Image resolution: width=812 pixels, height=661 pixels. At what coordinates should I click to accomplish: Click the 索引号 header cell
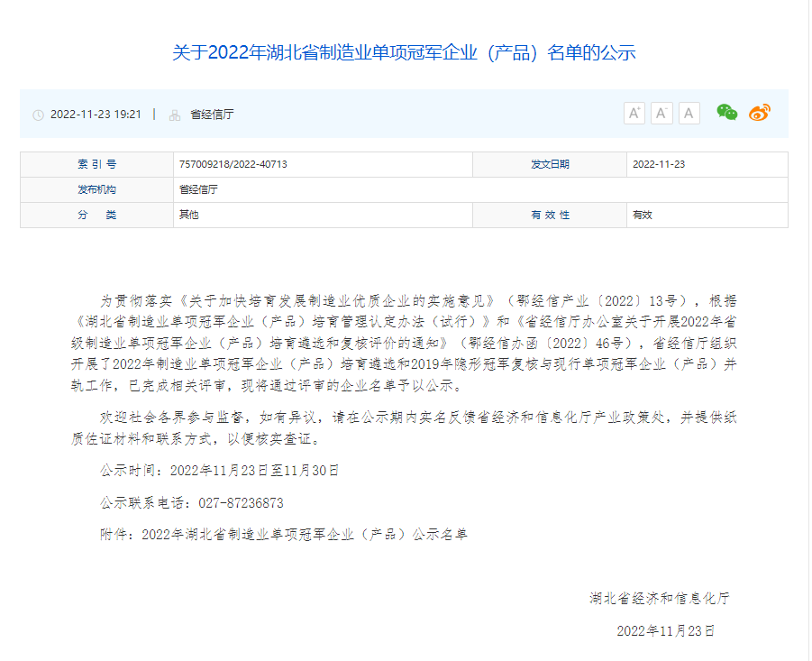(x=96, y=164)
